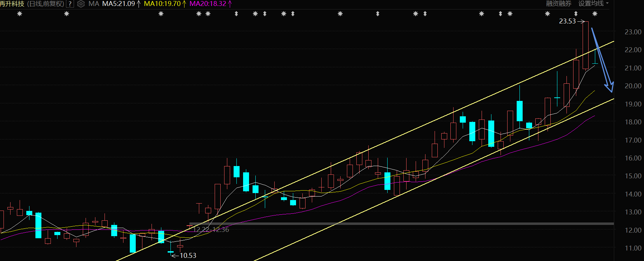The height and width of the screenshot is (261, 644).
Task: Click the diamond marker above the 23.53 label
Action: click(576, 14)
